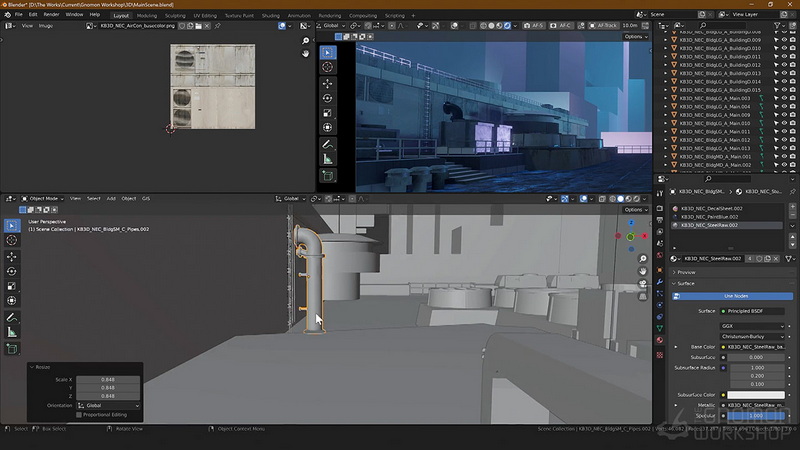This screenshot has width=800, height=450.
Task: Collapse the Resize operator panel
Action: (40, 367)
